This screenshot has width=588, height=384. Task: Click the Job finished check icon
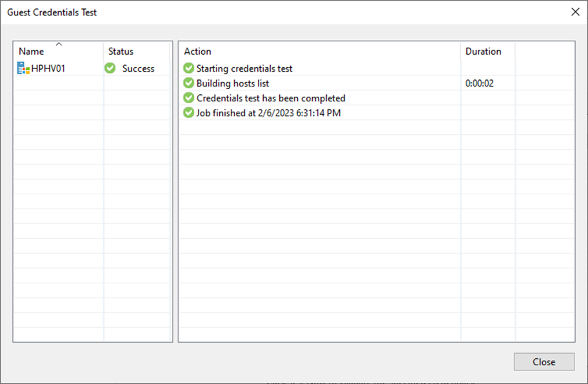pyautogui.click(x=189, y=112)
